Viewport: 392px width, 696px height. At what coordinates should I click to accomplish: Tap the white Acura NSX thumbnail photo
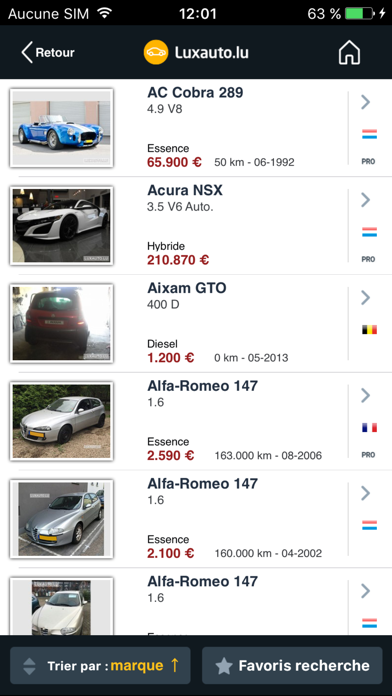61,225
